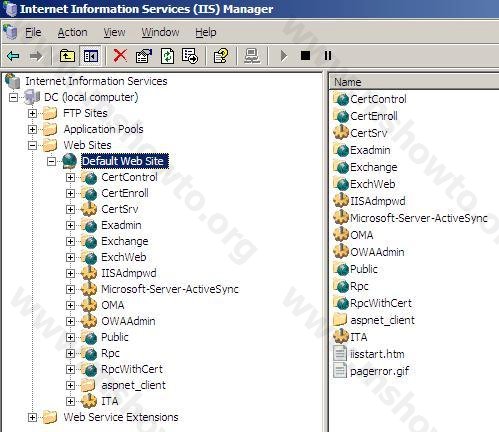Click the Export List toolbar icon
499x432 pixels.
click(190, 56)
